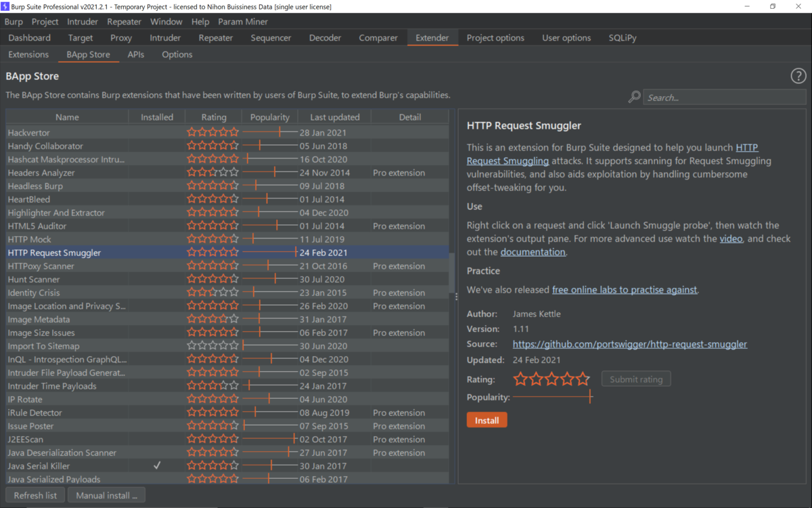This screenshot has width=812, height=508.
Task: Select the Handy Collaborator extension row
Action: pos(227,146)
